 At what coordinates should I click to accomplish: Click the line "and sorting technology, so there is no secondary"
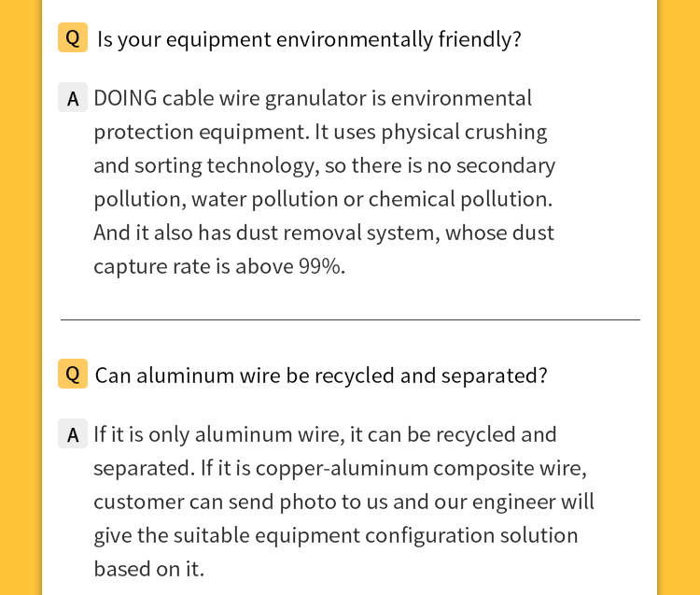pos(324,165)
